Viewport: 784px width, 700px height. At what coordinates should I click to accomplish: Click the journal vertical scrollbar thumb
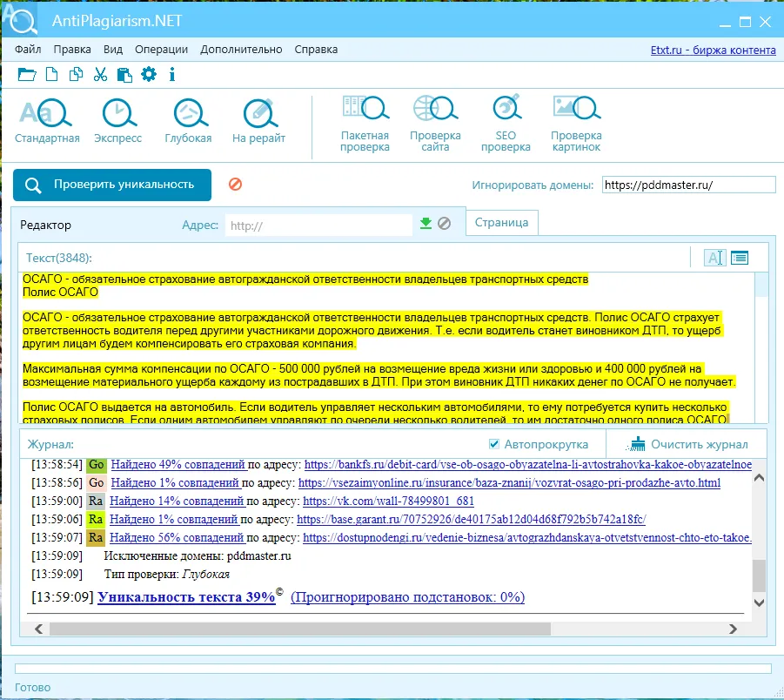tap(759, 575)
